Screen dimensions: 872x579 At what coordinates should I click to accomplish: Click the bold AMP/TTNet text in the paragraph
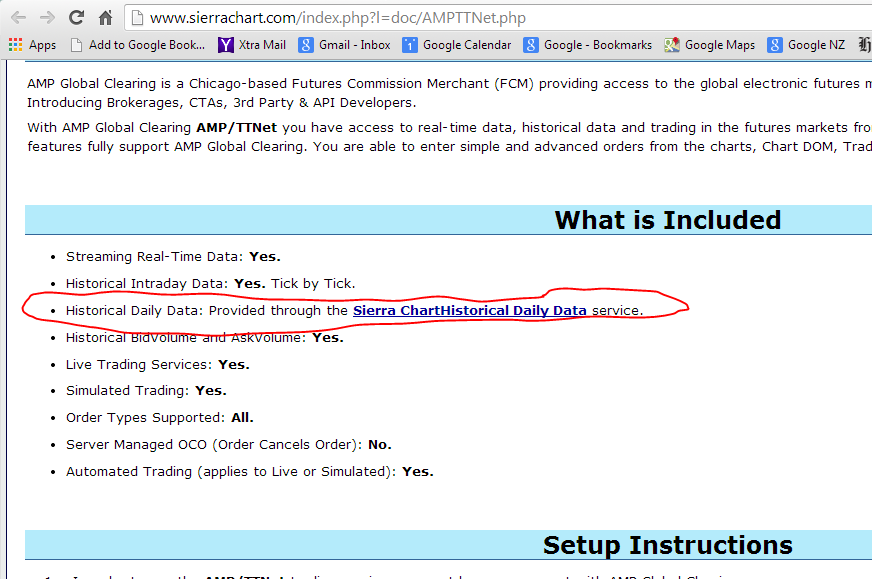coord(236,127)
